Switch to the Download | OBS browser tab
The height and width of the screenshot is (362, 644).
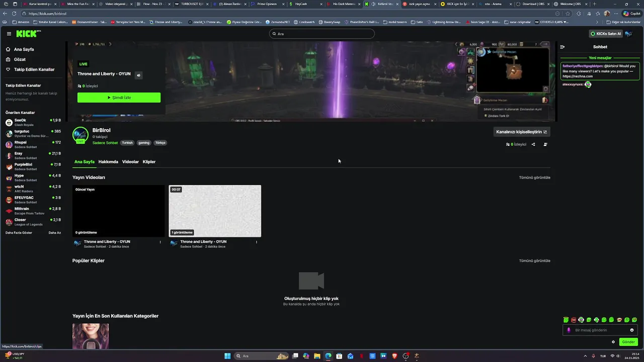533,4
